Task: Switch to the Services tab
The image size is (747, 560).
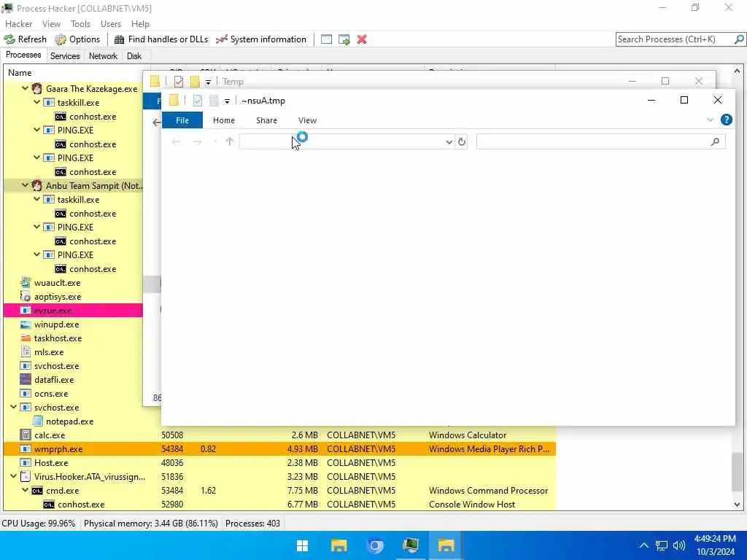Action: point(65,55)
